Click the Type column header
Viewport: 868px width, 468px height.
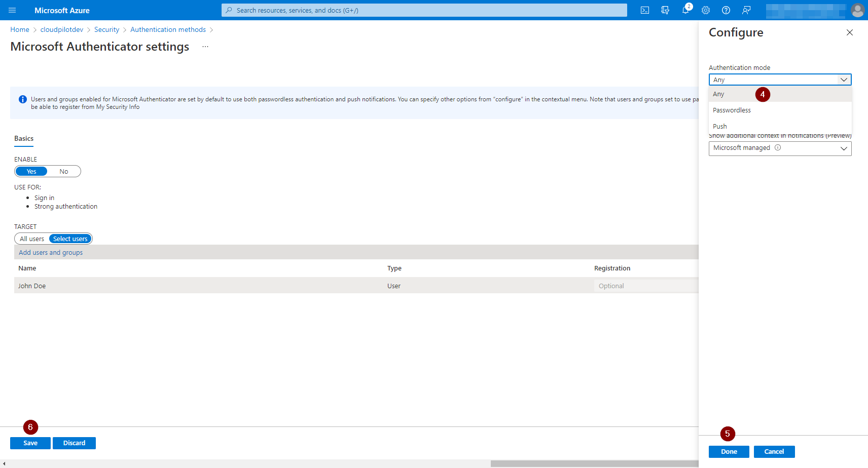click(x=394, y=268)
